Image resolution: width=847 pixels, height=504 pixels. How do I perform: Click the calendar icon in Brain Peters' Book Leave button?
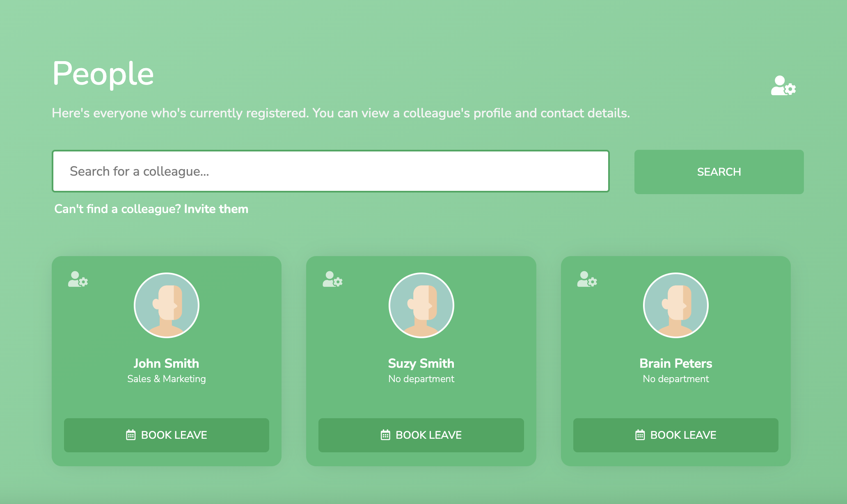(639, 435)
